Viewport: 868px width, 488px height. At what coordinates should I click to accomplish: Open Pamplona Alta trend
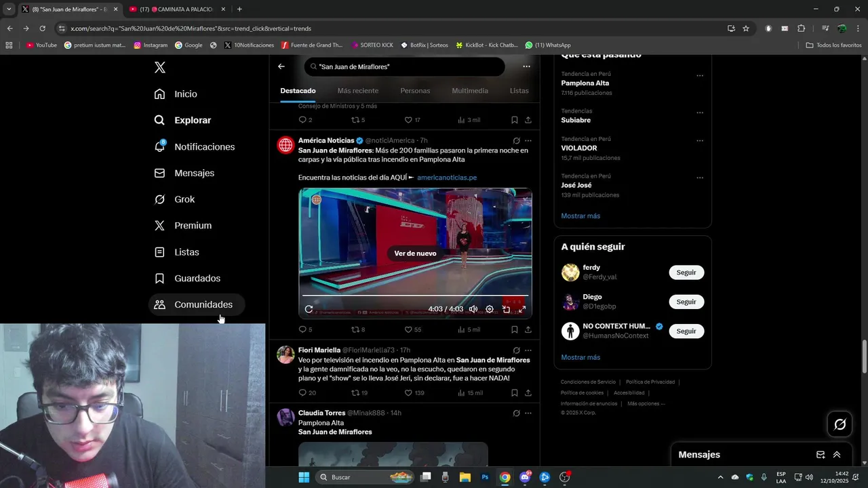[x=585, y=83]
